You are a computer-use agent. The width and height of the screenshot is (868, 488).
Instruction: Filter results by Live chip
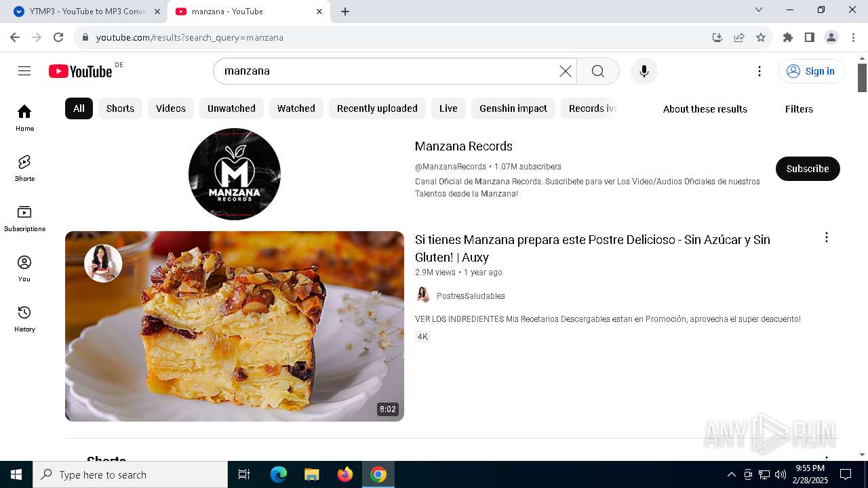point(448,108)
